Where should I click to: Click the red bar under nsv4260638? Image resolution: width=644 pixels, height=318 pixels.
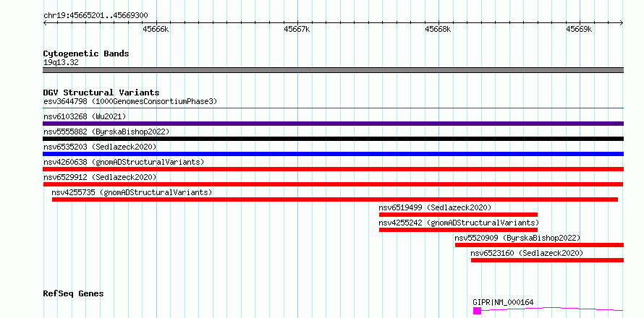333,169
